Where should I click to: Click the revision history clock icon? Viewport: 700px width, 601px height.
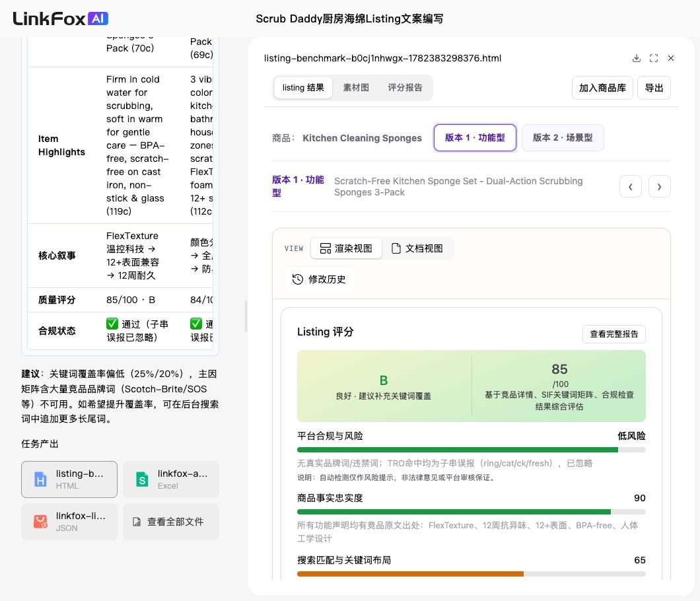[x=297, y=279]
